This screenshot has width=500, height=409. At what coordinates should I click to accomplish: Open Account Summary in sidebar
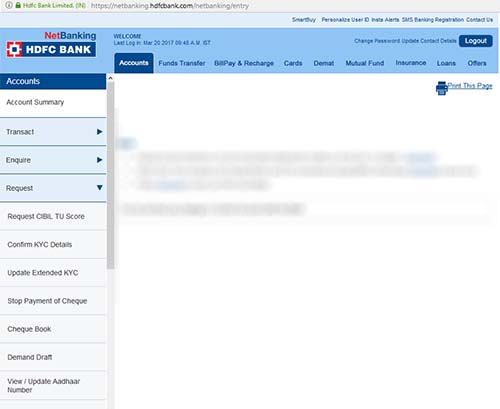[x=53, y=102]
